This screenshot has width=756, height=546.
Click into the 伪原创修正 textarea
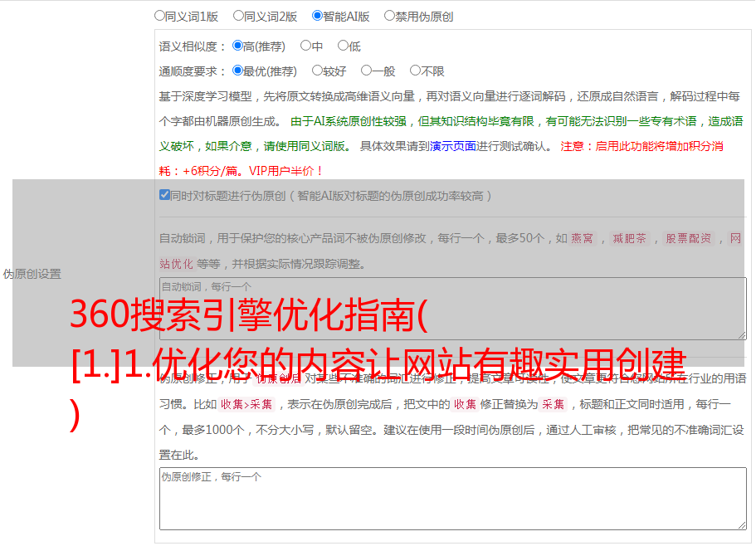click(453, 499)
